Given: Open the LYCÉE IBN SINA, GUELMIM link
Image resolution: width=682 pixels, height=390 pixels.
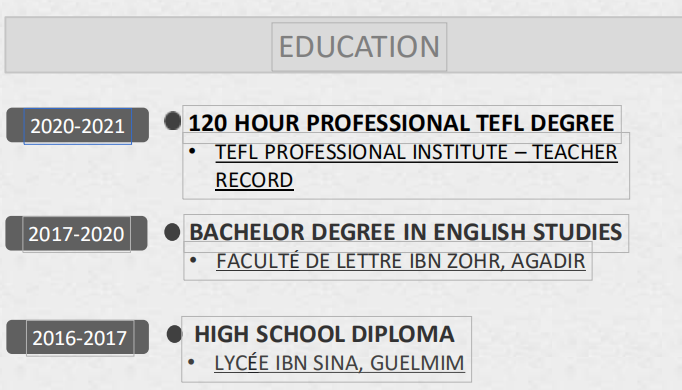Looking at the screenshot, I should click(x=339, y=363).
